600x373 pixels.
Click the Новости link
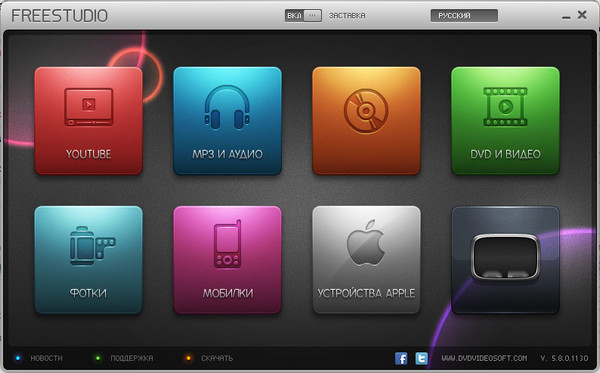click(x=46, y=358)
